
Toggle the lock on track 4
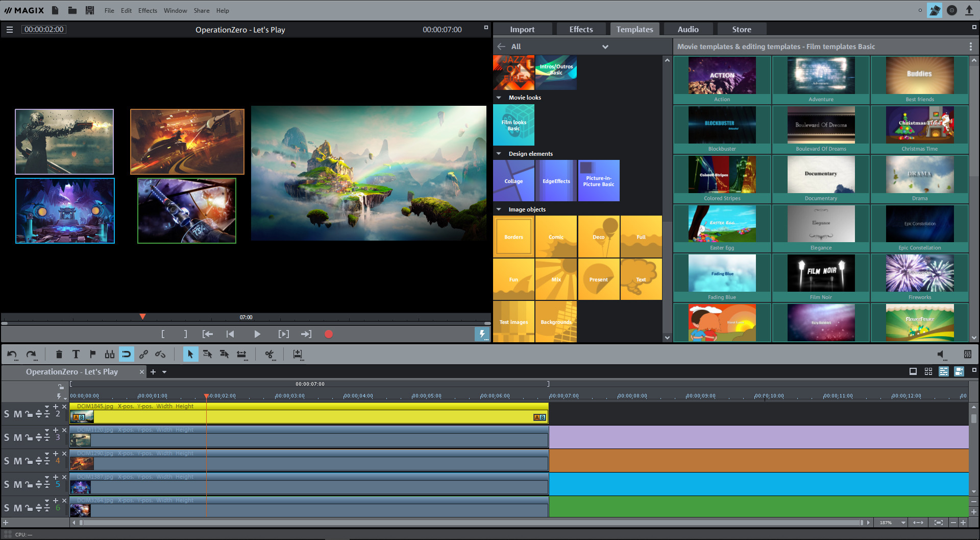click(x=29, y=460)
